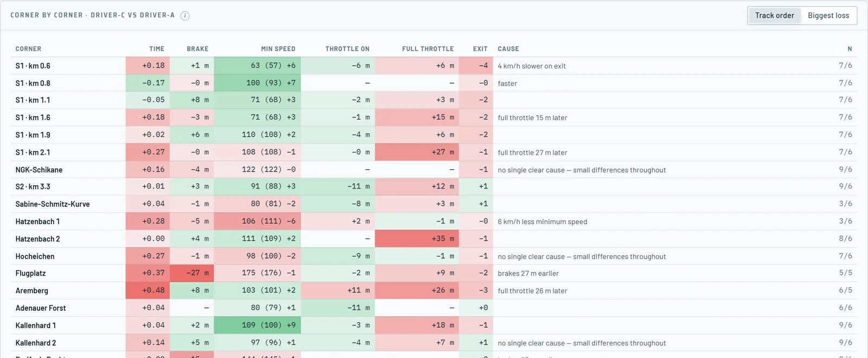The width and height of the screenshot is (868, 358).
Task: Click the 'full throttle 15 m later' cause
Action: (532, 118)
